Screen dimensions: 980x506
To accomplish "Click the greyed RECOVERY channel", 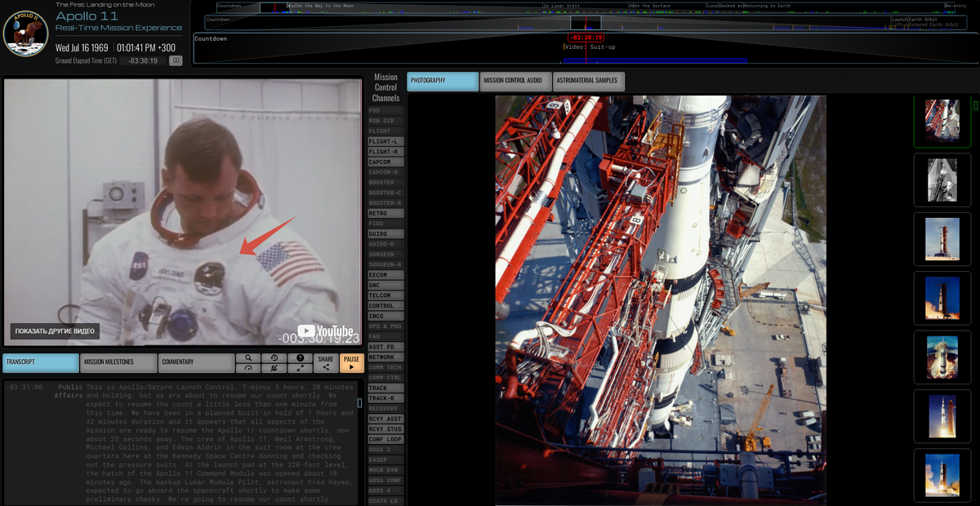I will 385,409.
